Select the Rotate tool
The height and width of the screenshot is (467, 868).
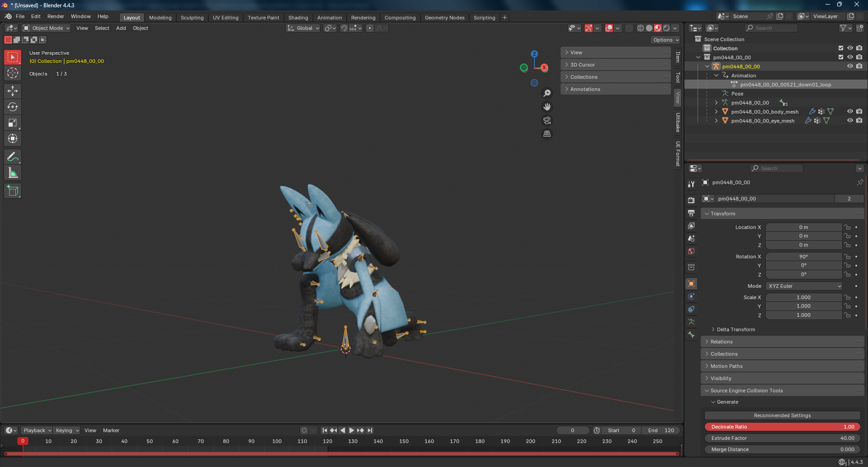coord(13,107)
